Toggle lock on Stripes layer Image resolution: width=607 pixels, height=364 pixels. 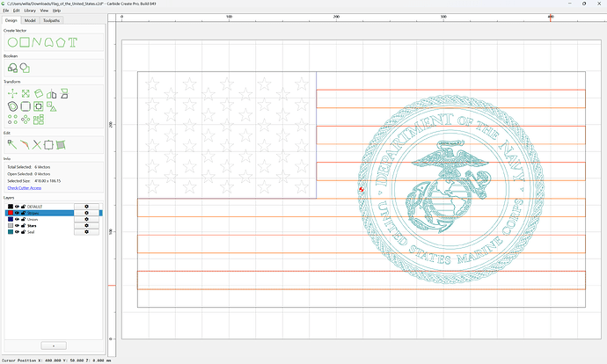23,213
